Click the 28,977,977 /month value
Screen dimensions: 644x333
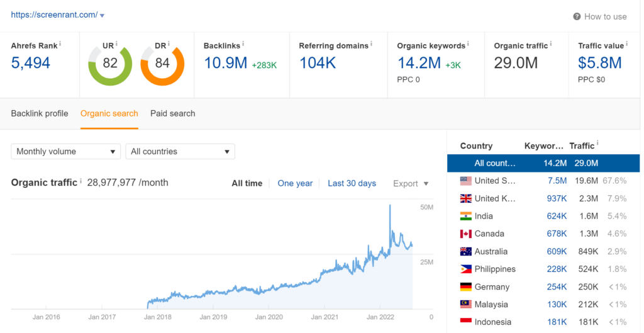[127, 183]
